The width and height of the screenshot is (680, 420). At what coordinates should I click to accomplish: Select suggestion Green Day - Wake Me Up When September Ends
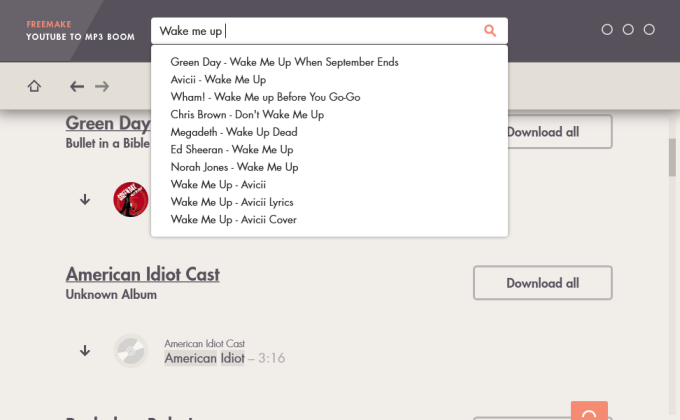pyautogui.click(x=284, y=62)
